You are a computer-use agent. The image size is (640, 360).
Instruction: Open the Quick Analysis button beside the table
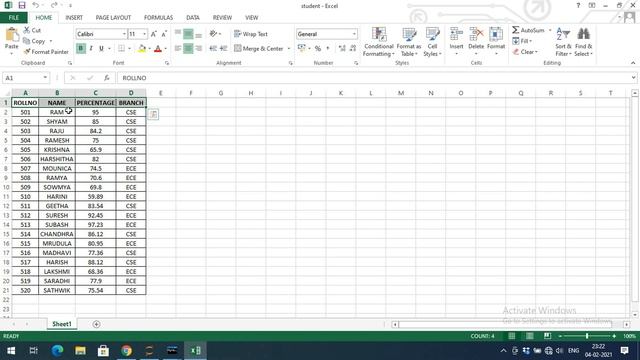(x=153, y=114)
